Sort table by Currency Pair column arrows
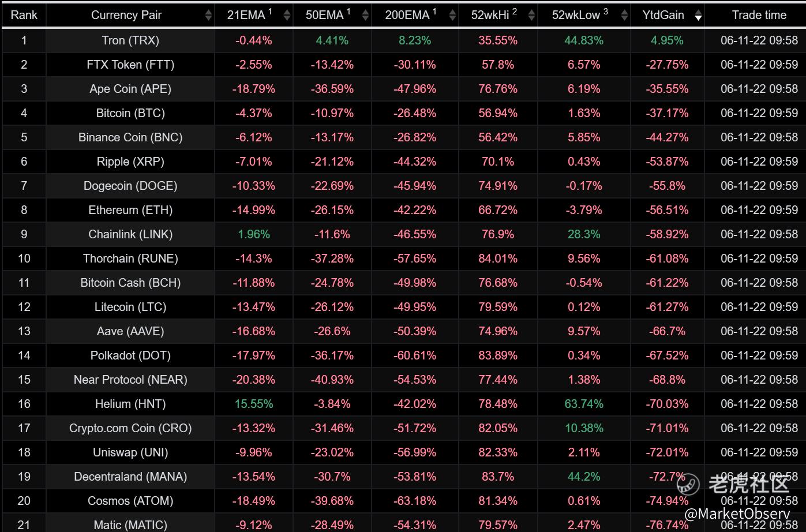 pos(208,16)
